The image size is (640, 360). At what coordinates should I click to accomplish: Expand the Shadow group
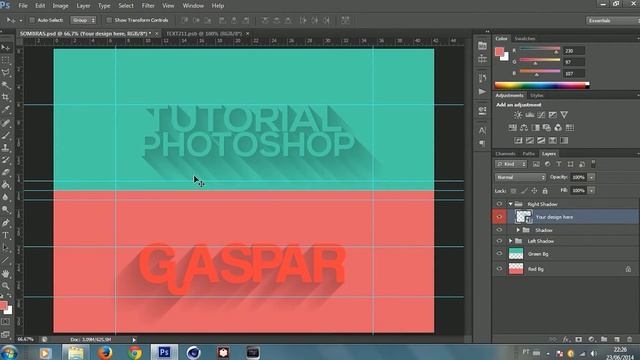(x=518, y=230)
